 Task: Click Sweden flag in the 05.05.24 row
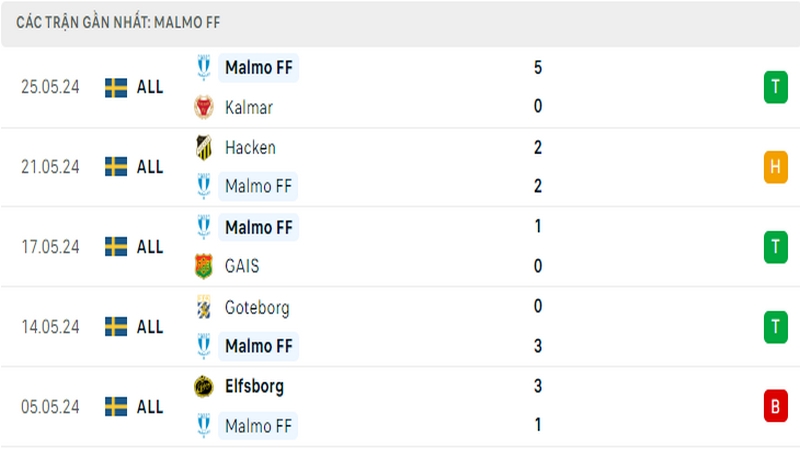pyautogui.click(x=116, y=407)
